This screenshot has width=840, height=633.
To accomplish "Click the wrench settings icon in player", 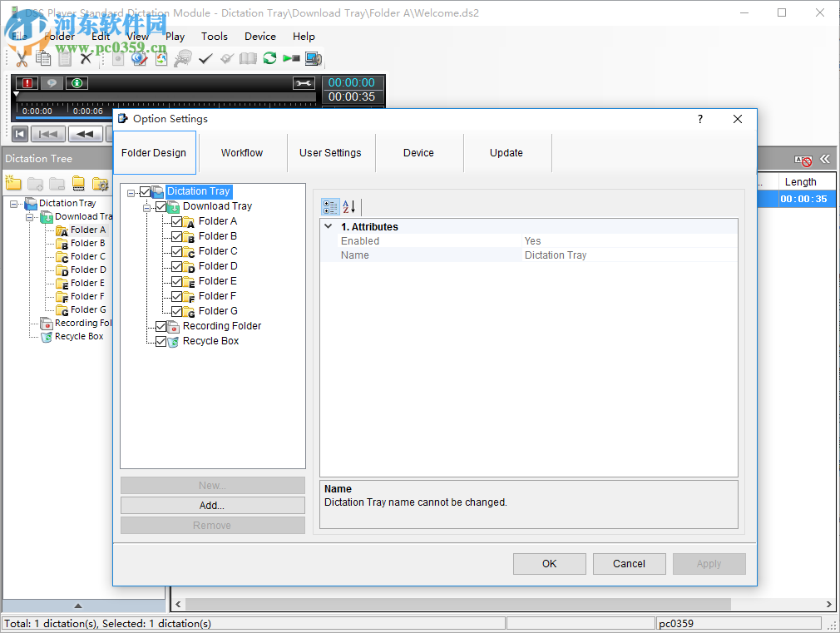I will click(304, 83).
